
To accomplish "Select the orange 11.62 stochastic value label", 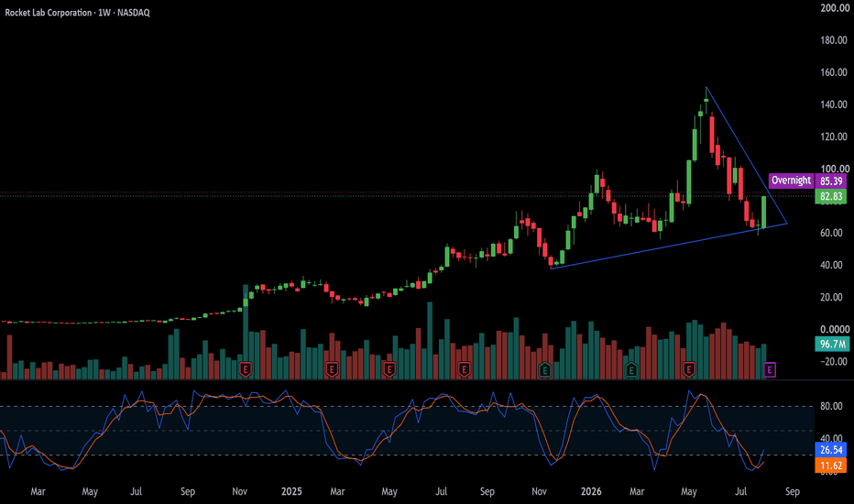I will [830, 466].
